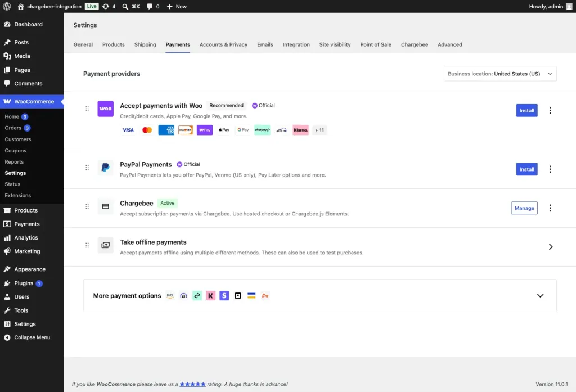Click the Visa card logo
The width and height of the screenshot is (576, 392).
[128, 130]
